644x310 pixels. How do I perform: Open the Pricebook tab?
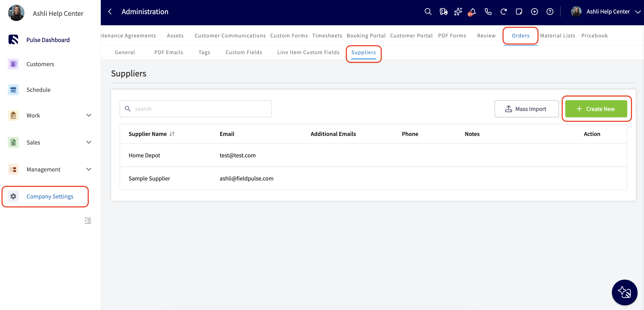point(594,36)
